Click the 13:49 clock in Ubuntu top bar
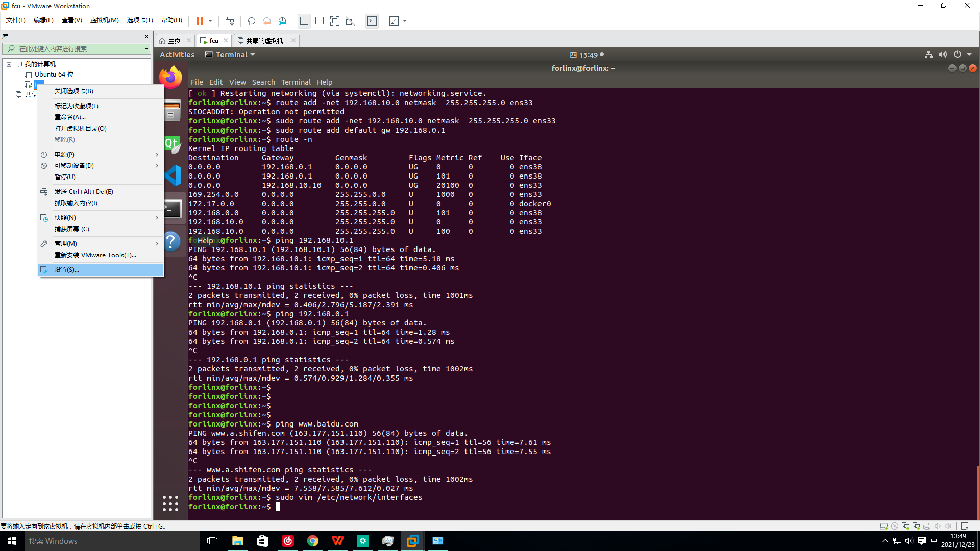 coord(587,55)
